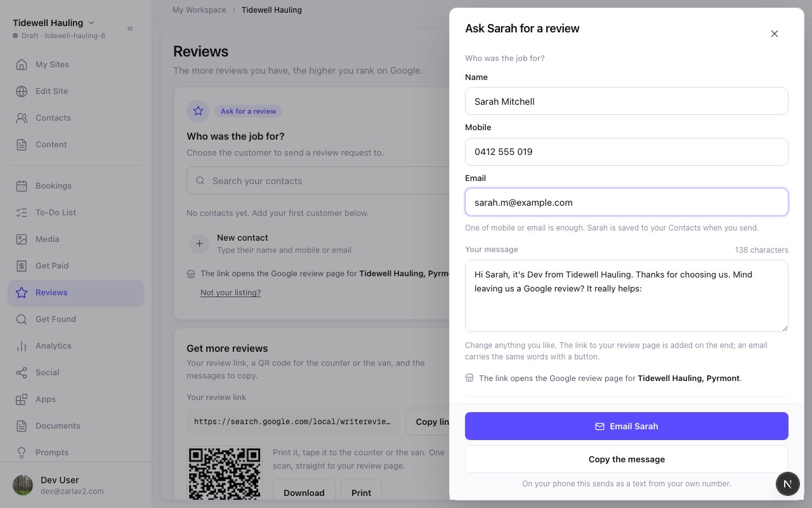Click the Media image icon

click(22, 239)
